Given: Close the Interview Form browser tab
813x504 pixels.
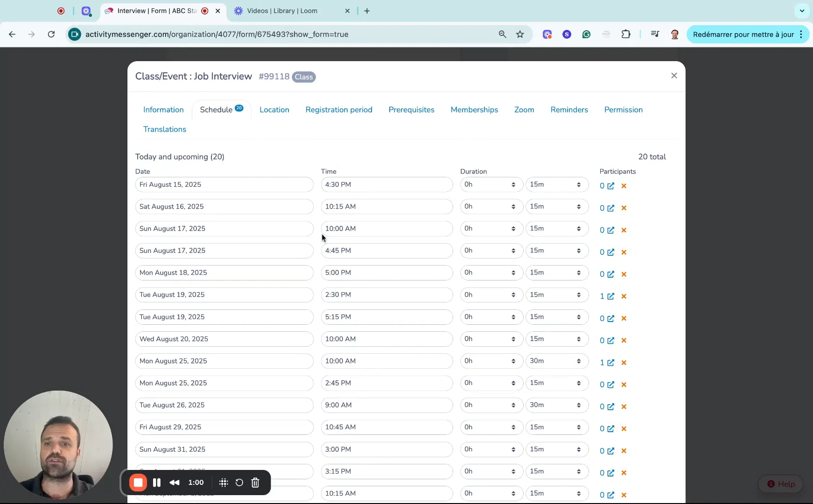Looking at the screenshot, I should (x=217, y=11).
